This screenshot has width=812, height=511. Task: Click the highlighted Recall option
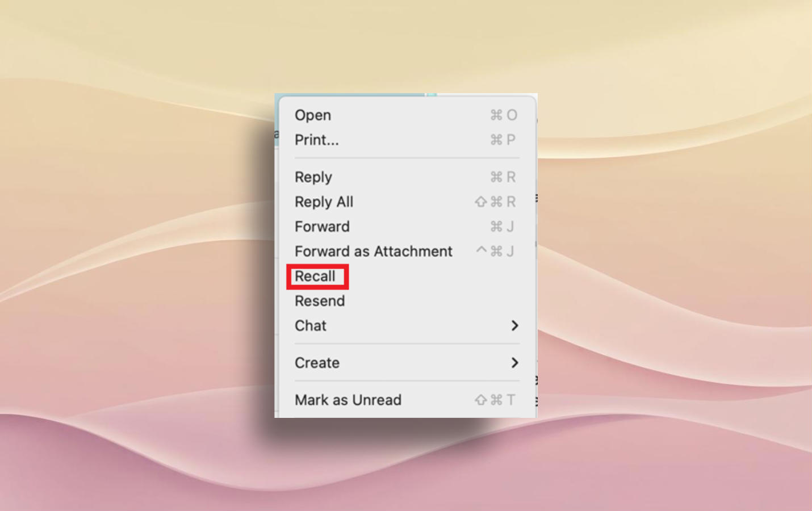coord(317,277)
